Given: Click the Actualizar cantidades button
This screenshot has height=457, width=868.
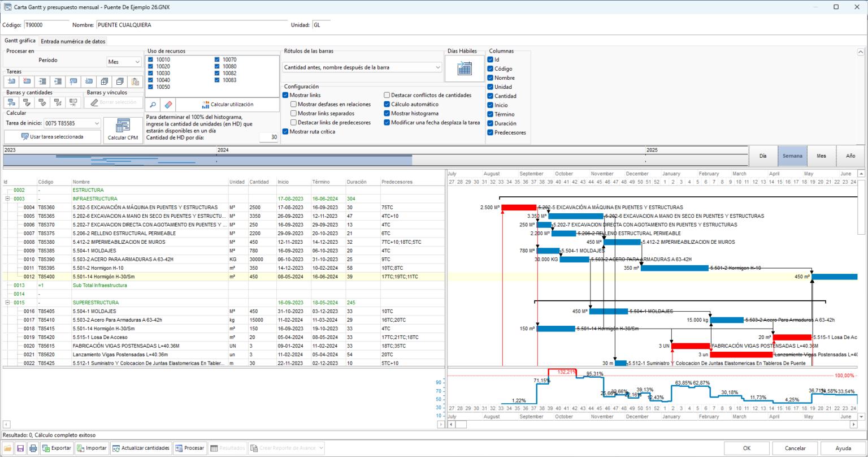Looking at the screenshot, I should coord(141,448).
